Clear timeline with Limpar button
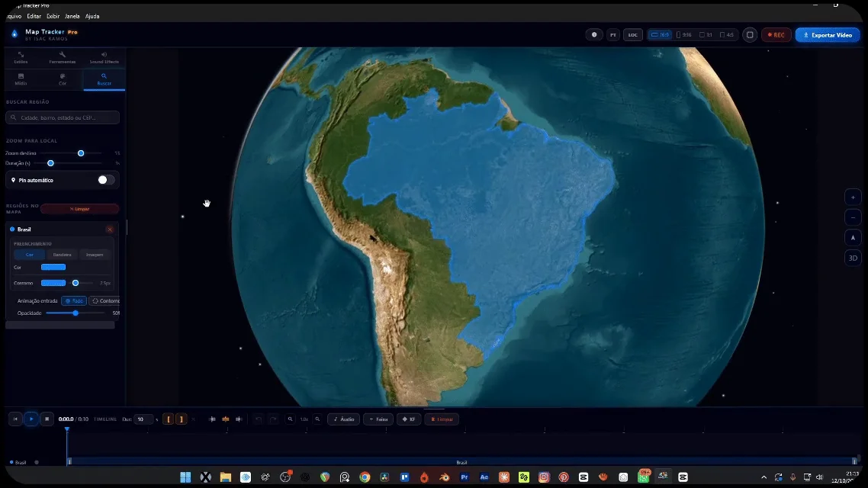 [442, 419]
